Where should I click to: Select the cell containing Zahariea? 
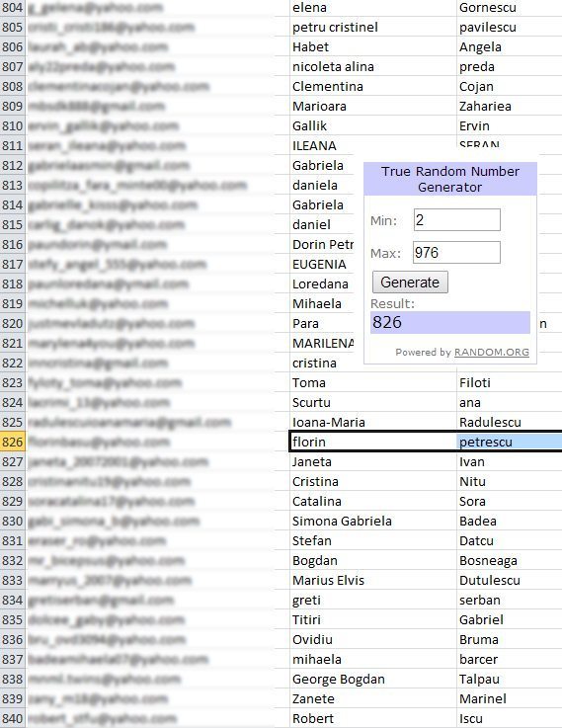(x=510, y=106)
